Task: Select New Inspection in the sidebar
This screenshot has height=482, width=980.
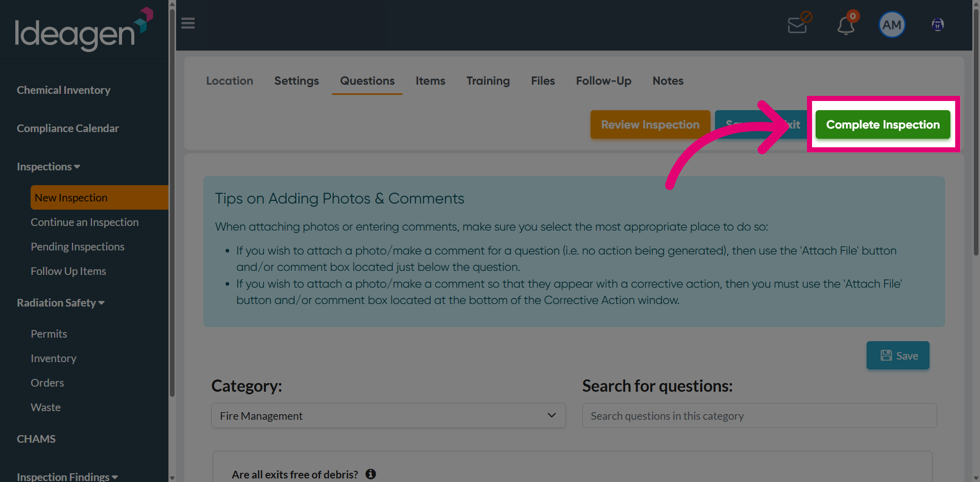Action: 100,197
